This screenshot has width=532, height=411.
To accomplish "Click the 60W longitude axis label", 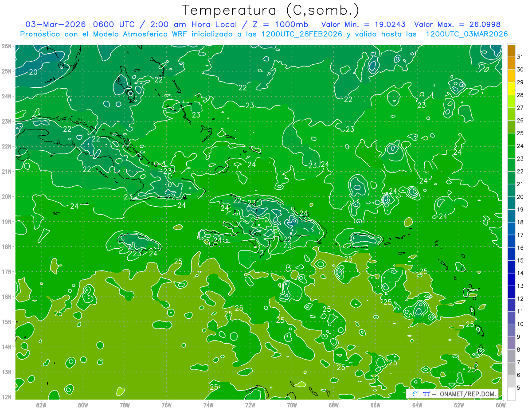I will click(x=501, y=405).
